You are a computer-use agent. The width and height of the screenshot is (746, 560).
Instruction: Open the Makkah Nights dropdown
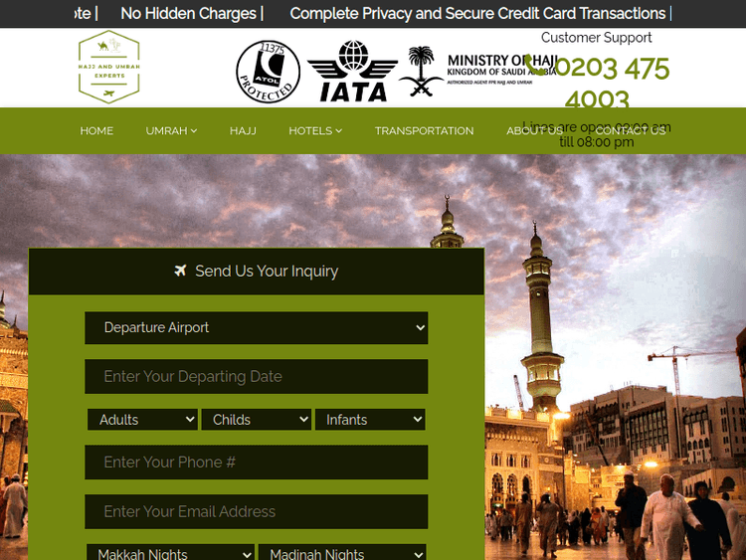point(170,553)
